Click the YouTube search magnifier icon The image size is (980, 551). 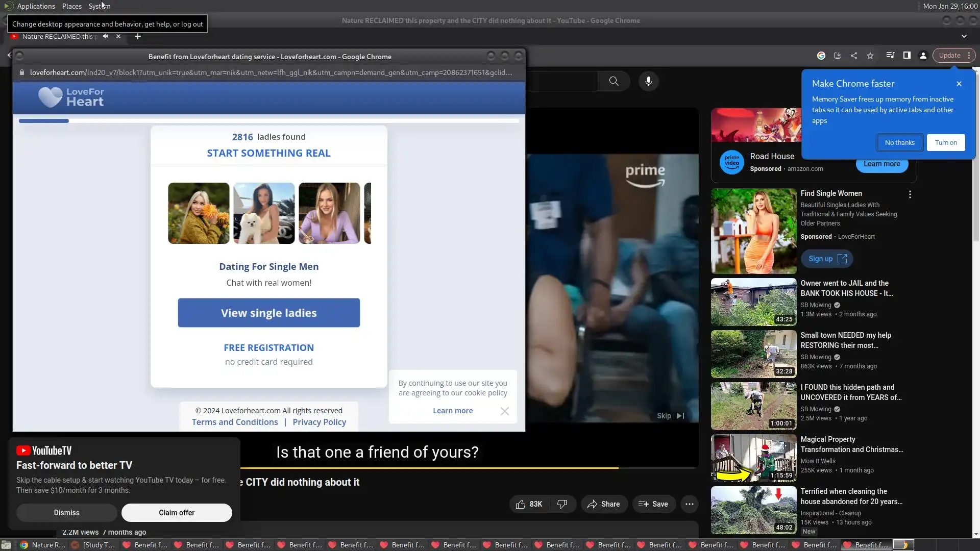click(x=614, y=81)
